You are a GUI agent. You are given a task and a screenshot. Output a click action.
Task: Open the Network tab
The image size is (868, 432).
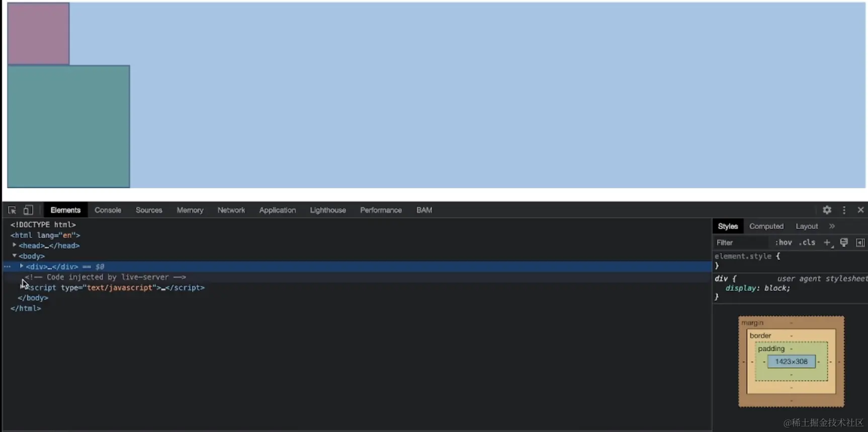pos(231,210)
